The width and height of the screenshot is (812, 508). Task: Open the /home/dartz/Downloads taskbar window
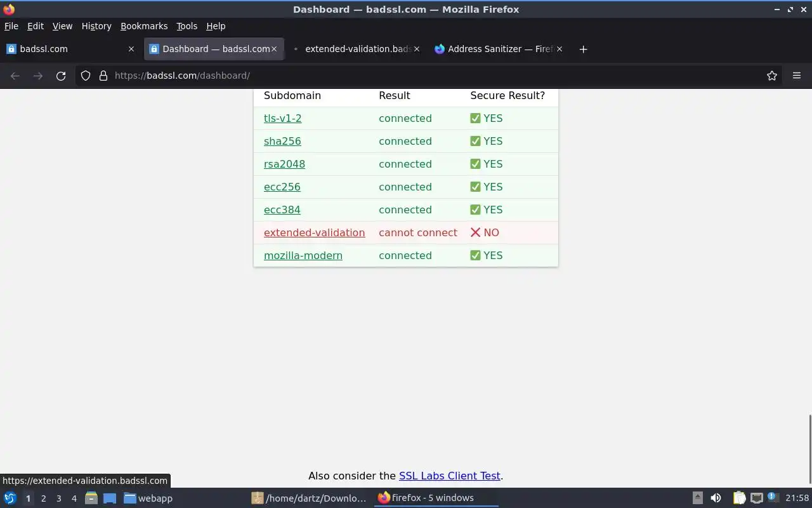pyautogui.click(x=310, y=498)
